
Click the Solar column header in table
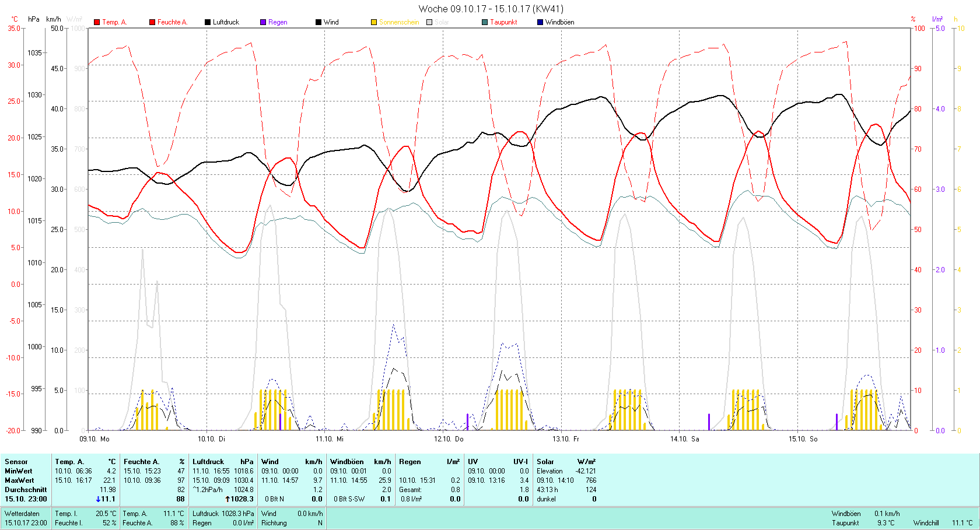(545, 461)
